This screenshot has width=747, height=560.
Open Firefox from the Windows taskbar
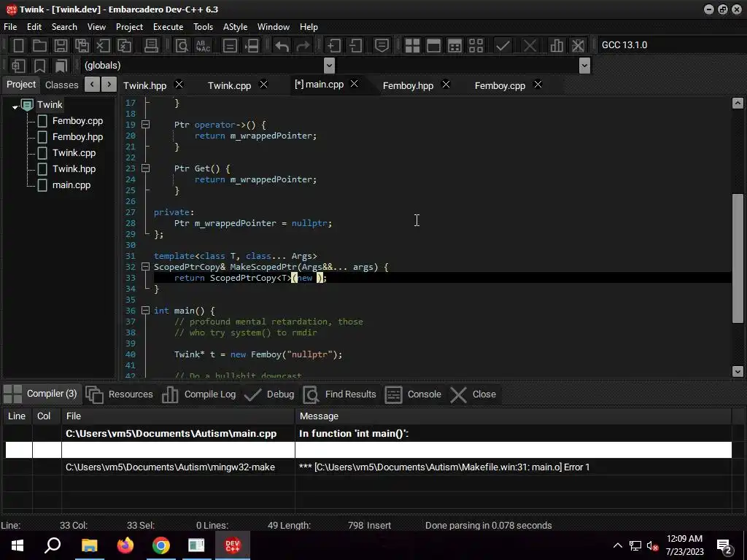(125, 545)
